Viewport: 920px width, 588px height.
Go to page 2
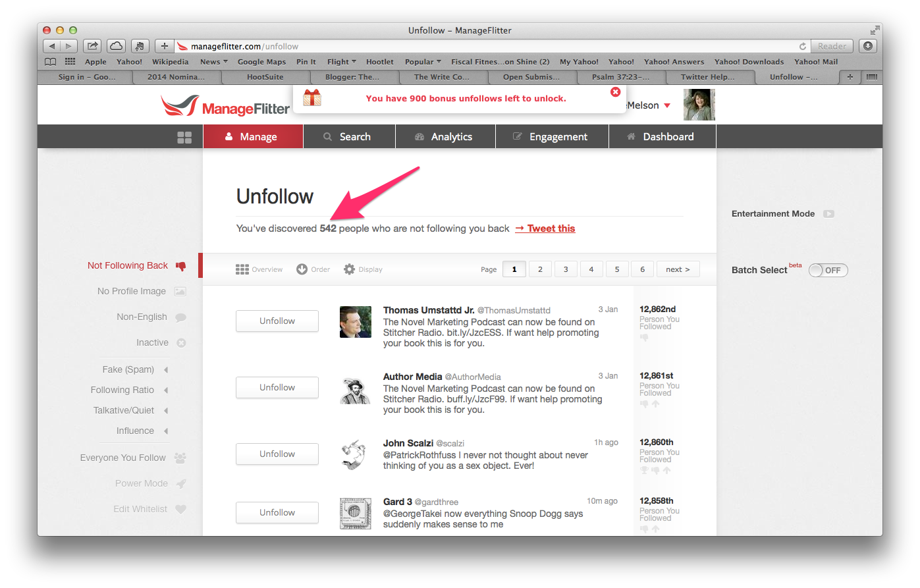point(540,269)
